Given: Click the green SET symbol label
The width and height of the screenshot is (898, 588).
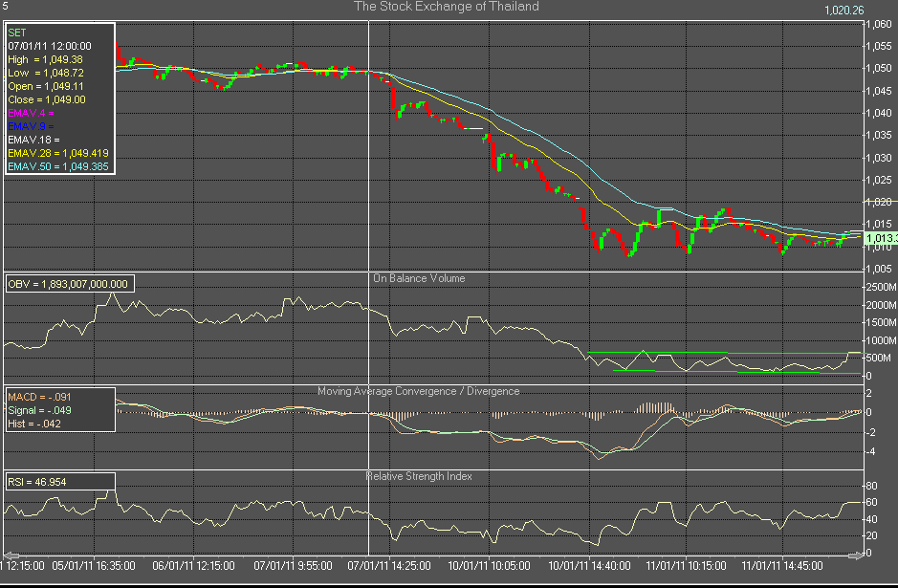Looking at the screenshot, I should pos(17,33).
